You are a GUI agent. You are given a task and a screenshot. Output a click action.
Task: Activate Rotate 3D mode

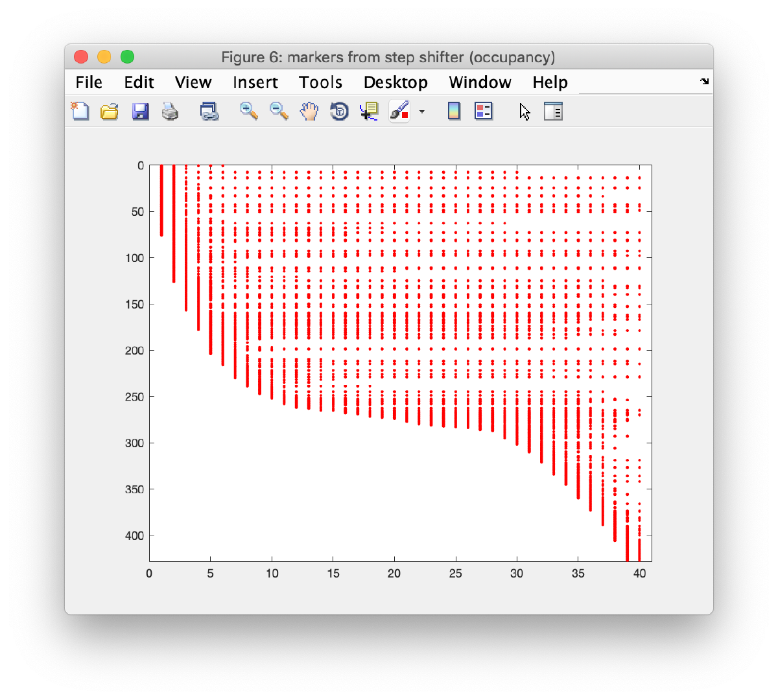point(339,111)
